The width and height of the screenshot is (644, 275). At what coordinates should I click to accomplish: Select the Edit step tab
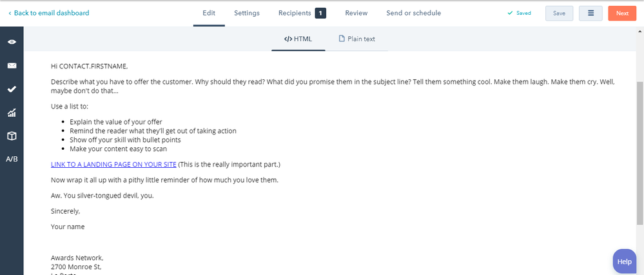(x=209, y=13)
